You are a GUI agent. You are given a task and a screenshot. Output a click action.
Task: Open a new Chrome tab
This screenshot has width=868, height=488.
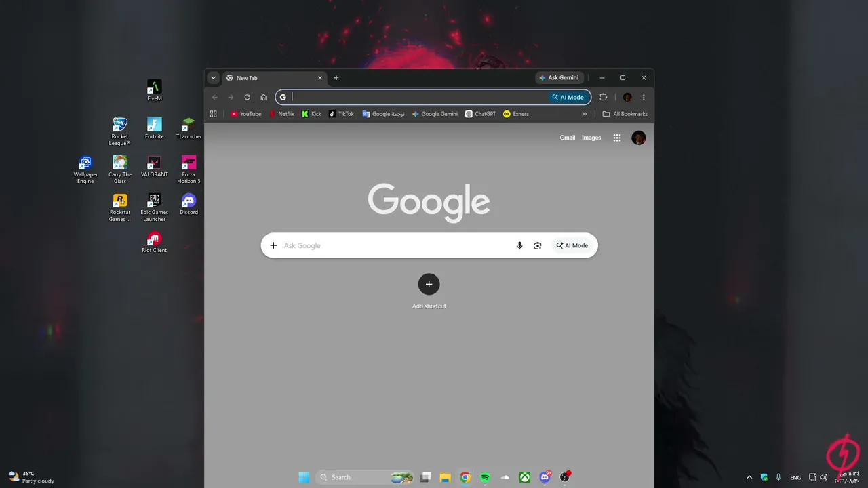point(336,78)
